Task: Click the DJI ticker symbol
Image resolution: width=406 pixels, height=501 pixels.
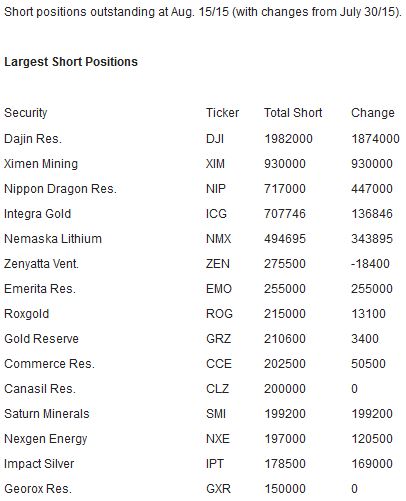Action: 215,138
